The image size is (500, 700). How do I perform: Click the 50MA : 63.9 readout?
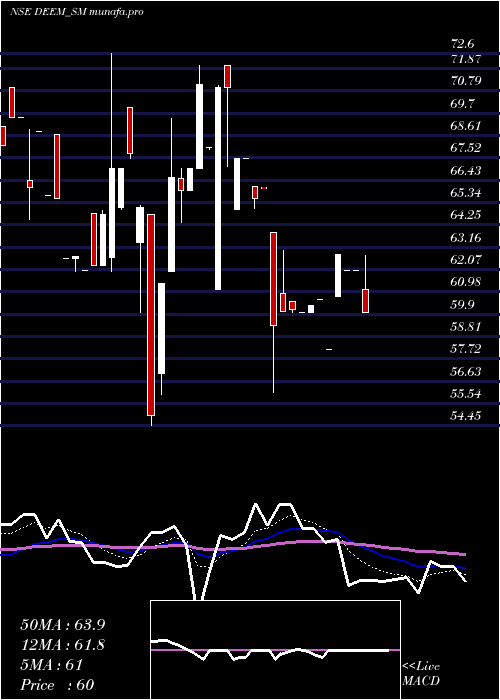(63, 625)
